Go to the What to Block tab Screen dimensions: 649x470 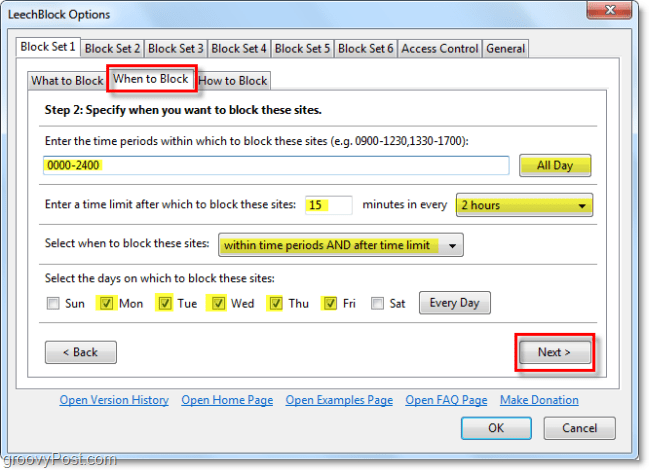click(67, 81)
